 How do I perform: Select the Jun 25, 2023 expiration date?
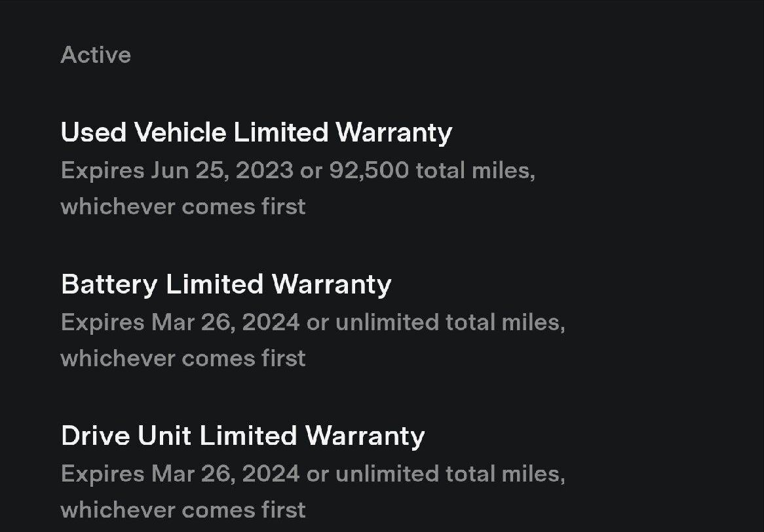222,171
